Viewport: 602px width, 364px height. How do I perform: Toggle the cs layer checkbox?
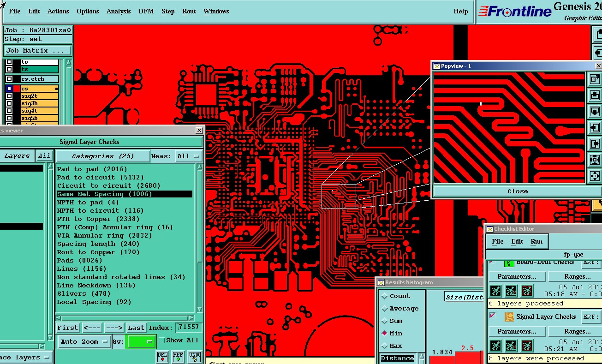point(9,89)
